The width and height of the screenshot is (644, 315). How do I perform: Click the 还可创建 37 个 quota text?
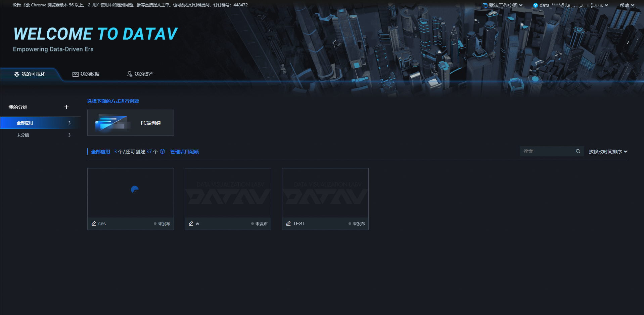(x=141, y=152)
